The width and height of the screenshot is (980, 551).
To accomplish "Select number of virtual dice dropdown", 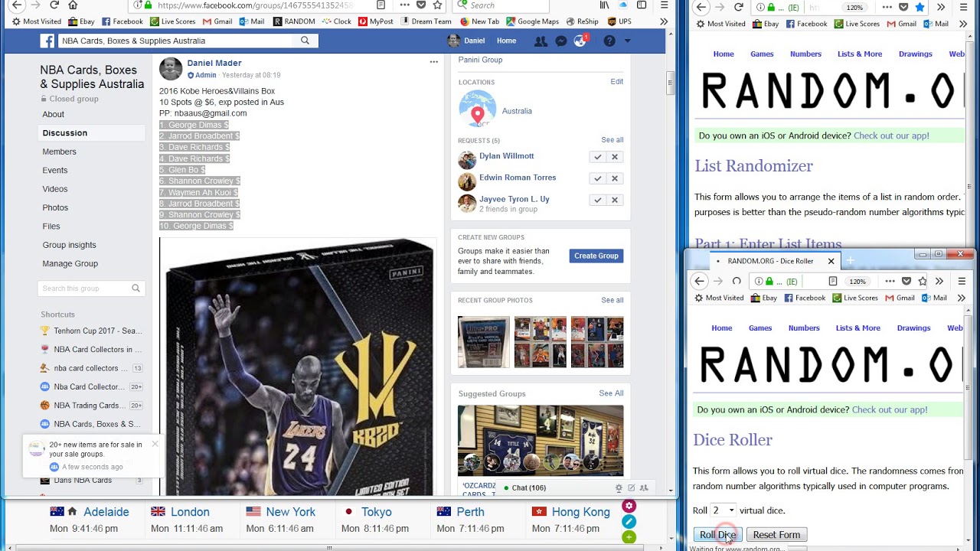I will 724,510.
